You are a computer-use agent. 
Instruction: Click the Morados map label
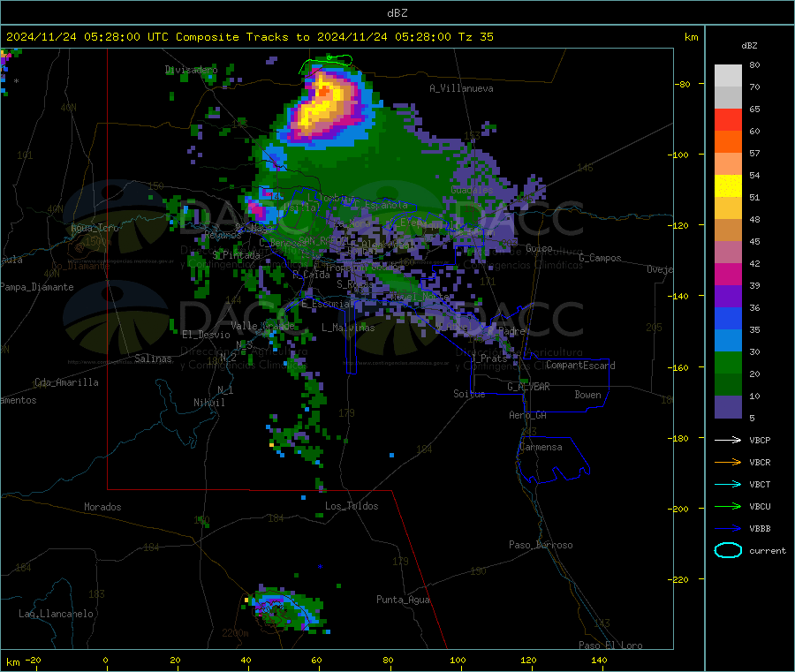coord(102,507)
